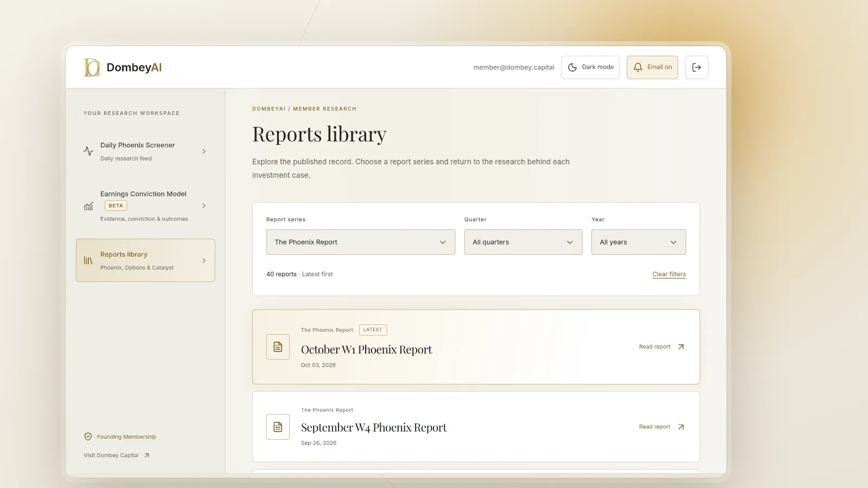
Task: Click Clear filters link
Action: 669,274
